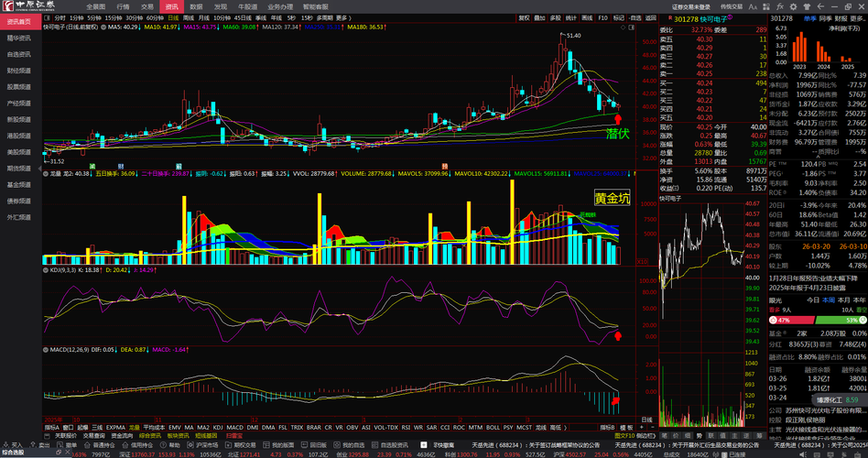Open the 多周期 multi-period dropdown

pos(325,17)
